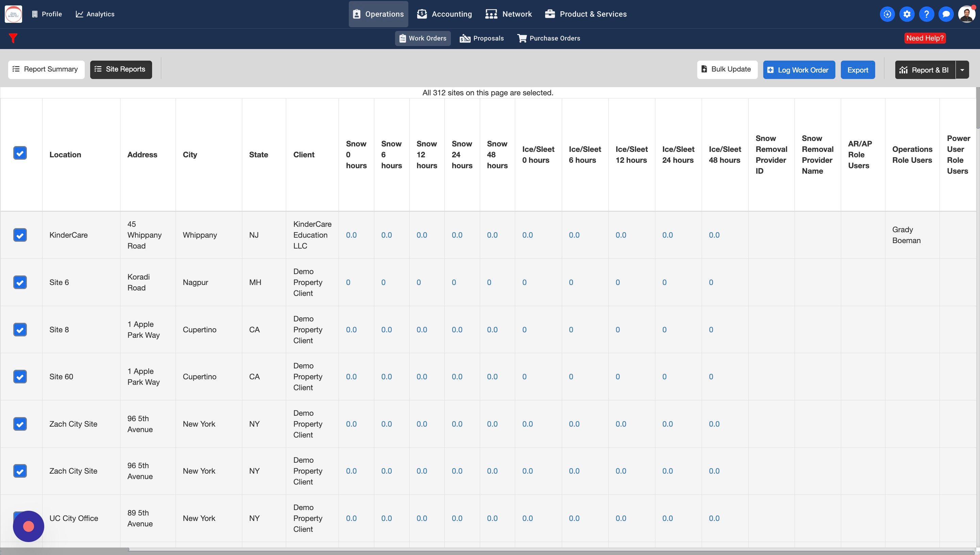980x555 pixels.
Task: Switch to Report Summary view
Action: click(46, 69)
